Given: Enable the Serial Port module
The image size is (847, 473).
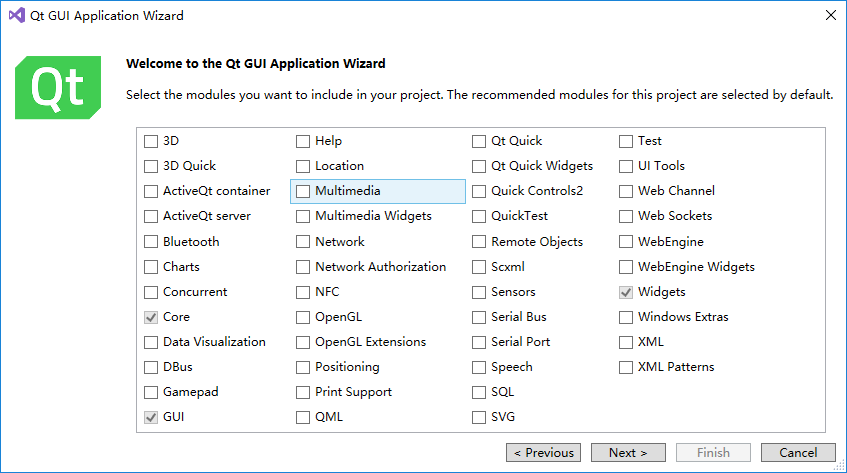Looking at the screenshot, I should 479,342.
